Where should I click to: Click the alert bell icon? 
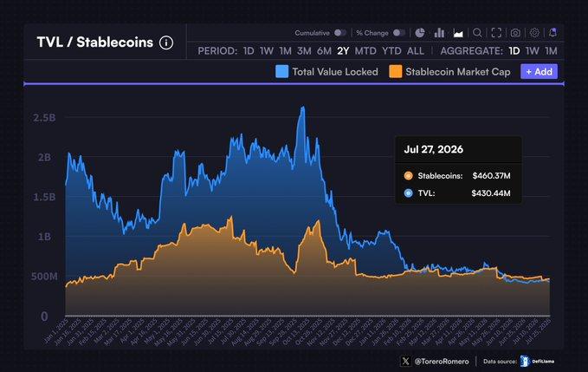[x=552, y=33]
